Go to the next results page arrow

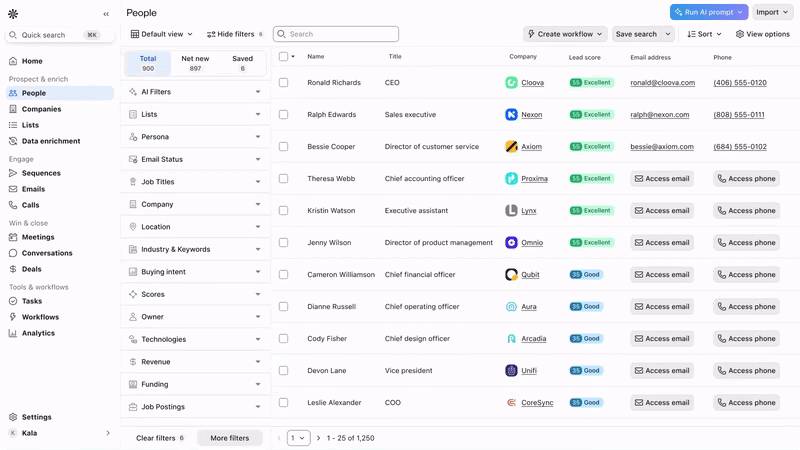point(318,438)
